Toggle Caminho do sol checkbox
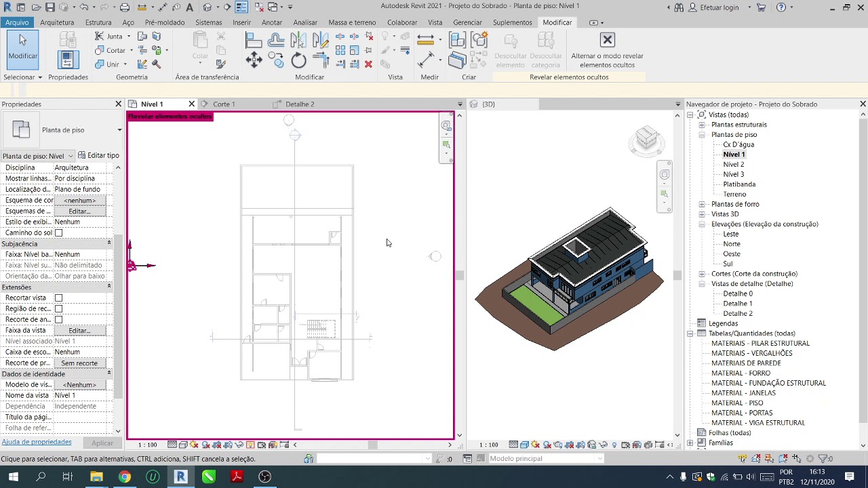 click(x=58, y=232)
